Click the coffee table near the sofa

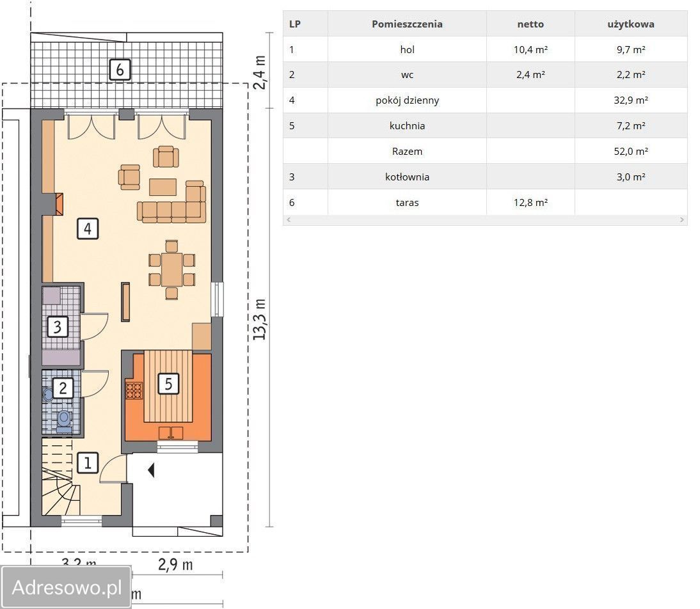coord(163,187)
